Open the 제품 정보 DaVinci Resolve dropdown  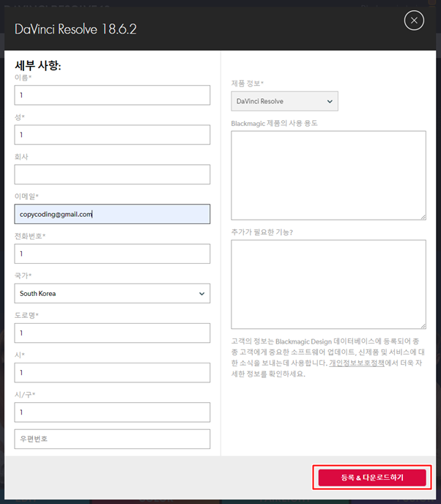click(x=284, y=101)
